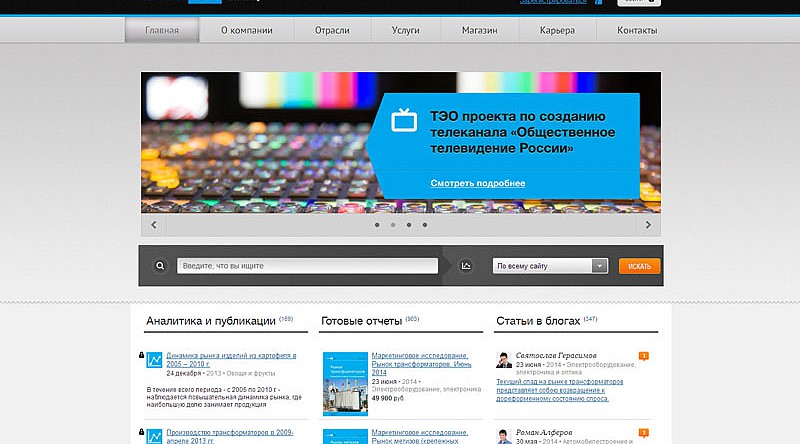Advance carousel with right arrow
The image size is (800, 444).
coord(648,225)
